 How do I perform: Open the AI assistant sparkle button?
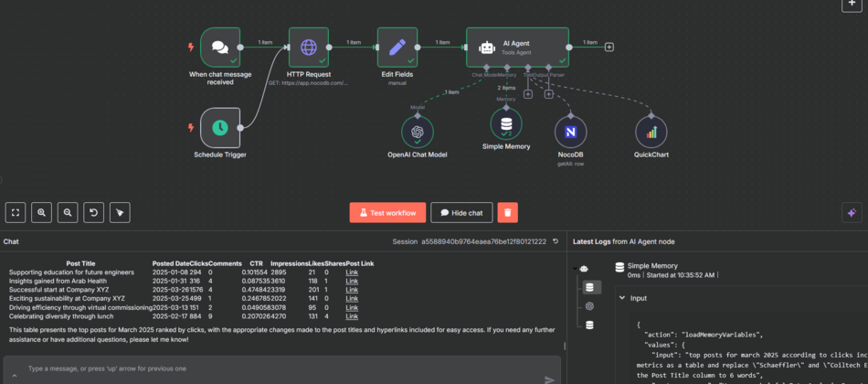point(851,212)
